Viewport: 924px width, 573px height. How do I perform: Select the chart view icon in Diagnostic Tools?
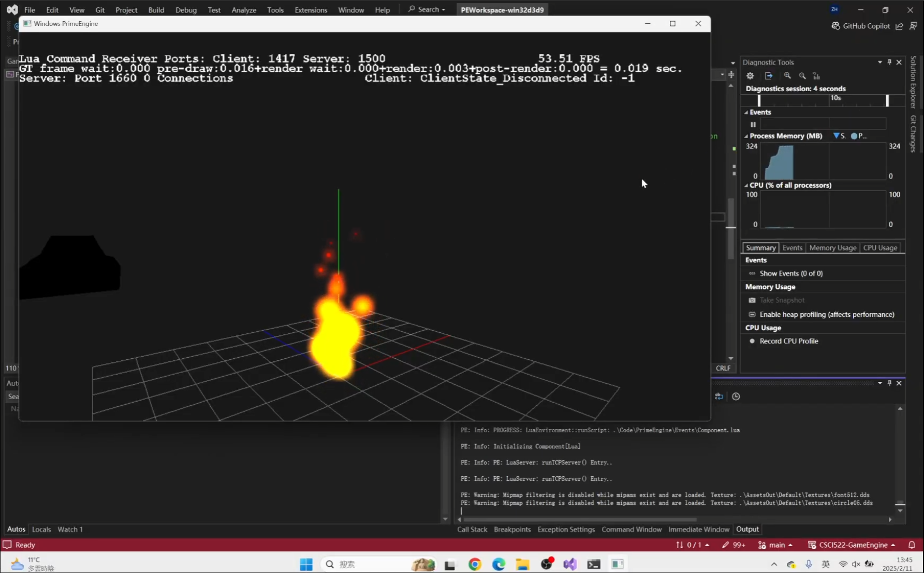817,76
